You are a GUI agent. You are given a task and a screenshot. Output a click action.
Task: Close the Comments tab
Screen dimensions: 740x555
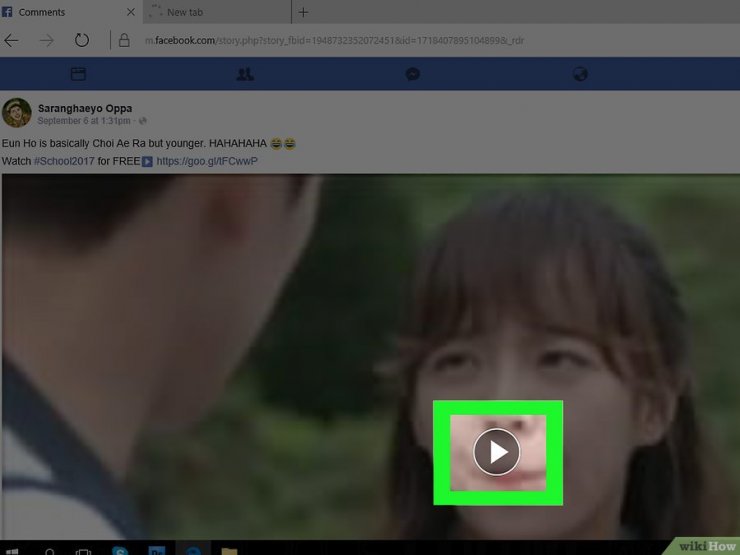pos(131,12)
